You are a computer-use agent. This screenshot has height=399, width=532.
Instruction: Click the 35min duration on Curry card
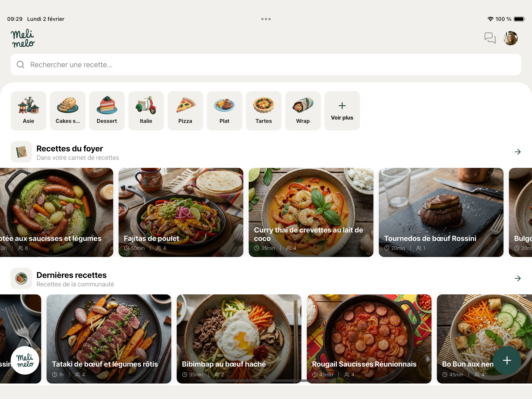pos(268,248)
